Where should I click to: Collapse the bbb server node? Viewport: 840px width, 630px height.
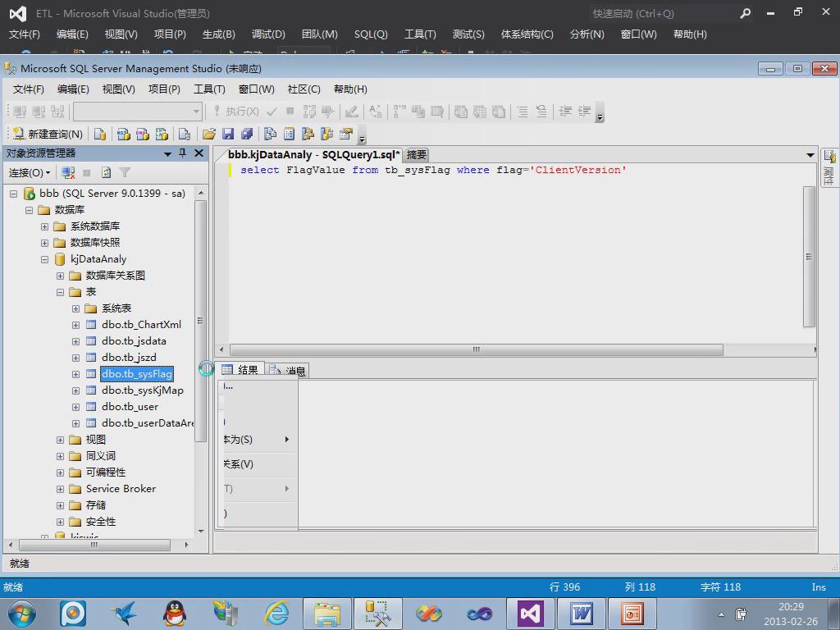click(13, 194)
